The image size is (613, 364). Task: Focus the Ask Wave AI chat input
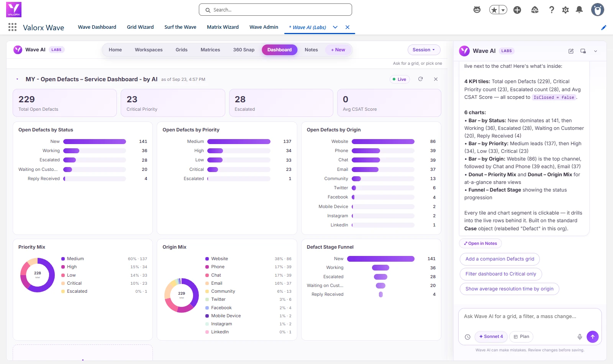[x=530, y=316]
